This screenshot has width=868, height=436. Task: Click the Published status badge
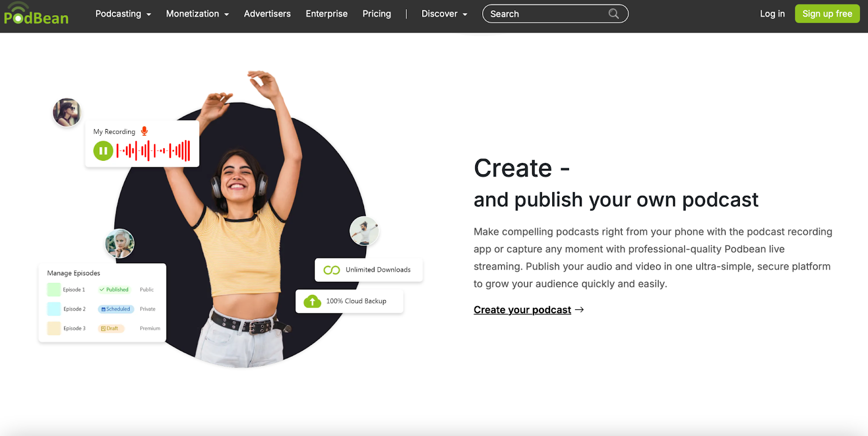pyautogui.click(x=114, y=289)
